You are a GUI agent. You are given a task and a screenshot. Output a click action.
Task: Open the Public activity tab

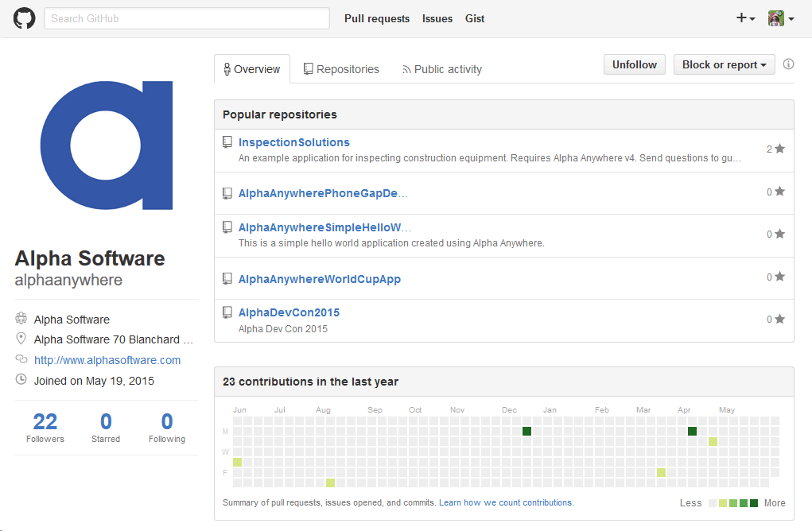coord(441,69)
